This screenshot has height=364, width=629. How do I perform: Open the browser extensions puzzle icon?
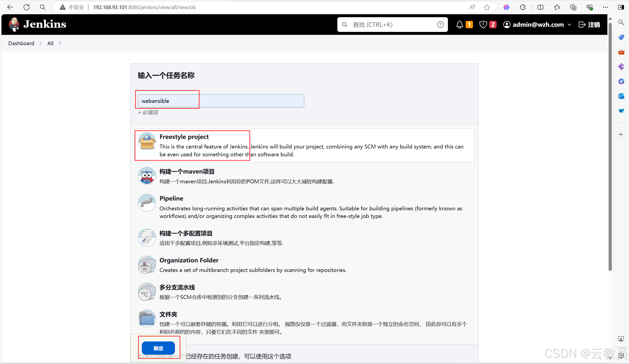pos(523,7)
